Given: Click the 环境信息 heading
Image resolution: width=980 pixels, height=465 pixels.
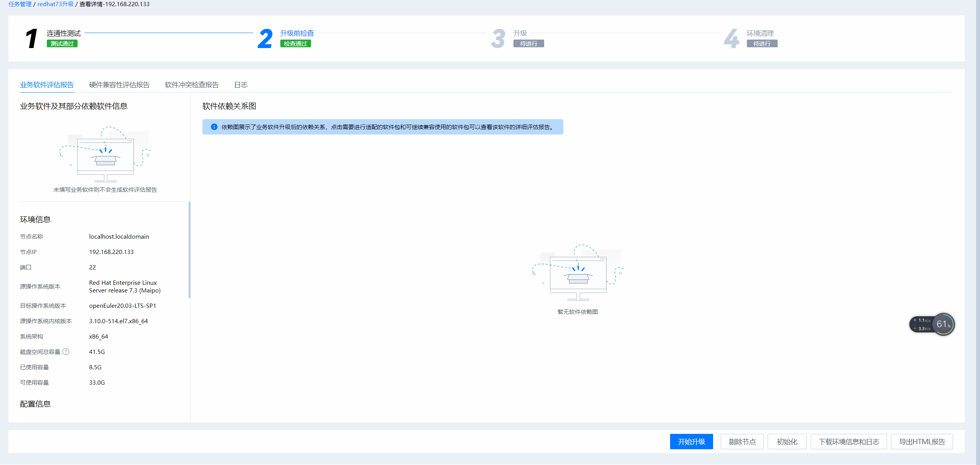Looking at the screenshot, I should click(x=35, y=219).
